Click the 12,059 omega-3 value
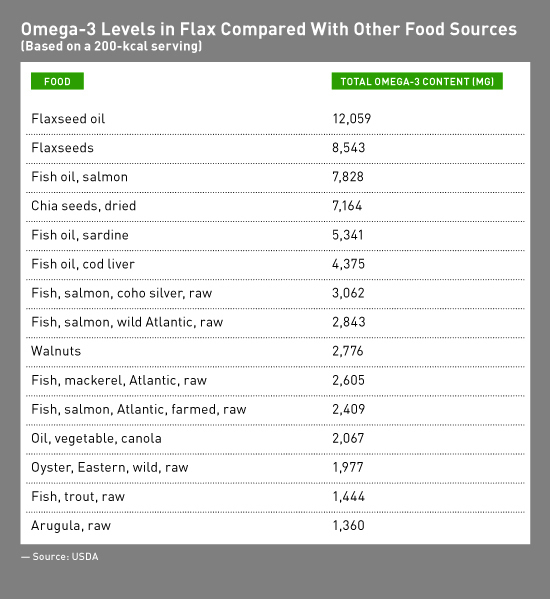550x599 pixels. coord(351,119)
